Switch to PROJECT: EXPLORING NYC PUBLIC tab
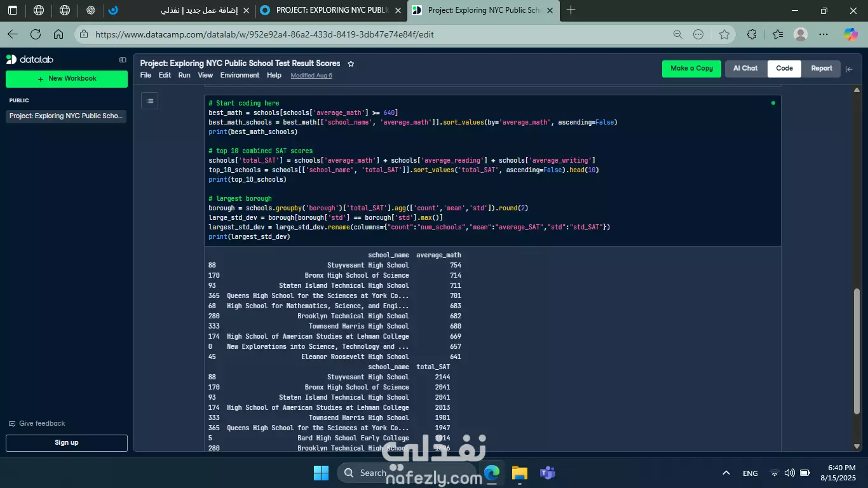The width and height of the screenshot is (868, 488). [x=332, y=10]
